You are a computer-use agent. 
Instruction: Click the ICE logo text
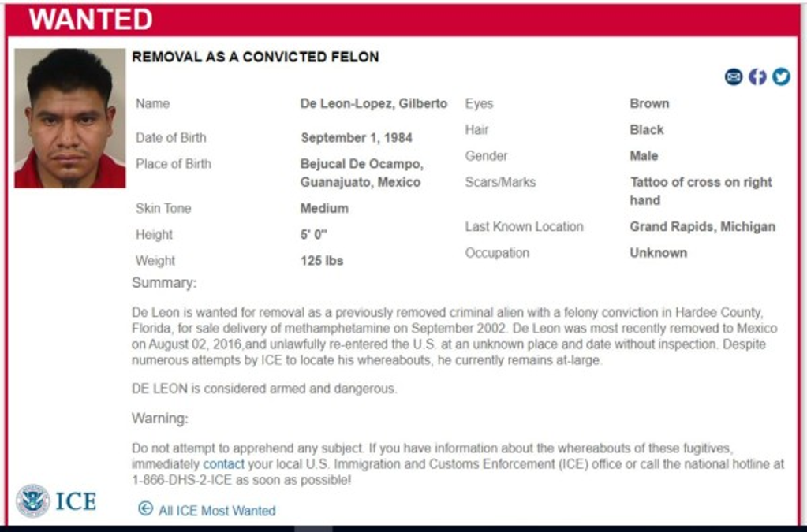(76, 501)
